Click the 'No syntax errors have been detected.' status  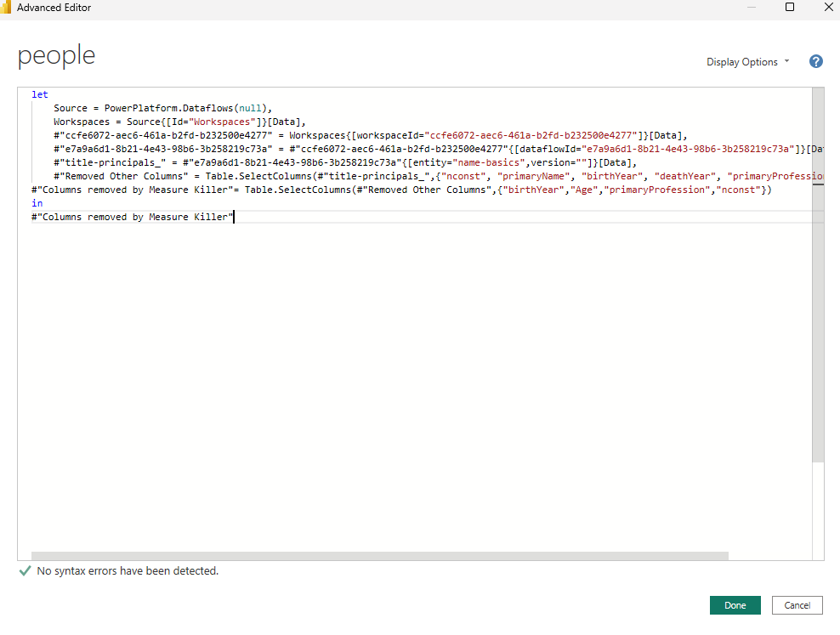pyautogui.click(x=128, y=570)
